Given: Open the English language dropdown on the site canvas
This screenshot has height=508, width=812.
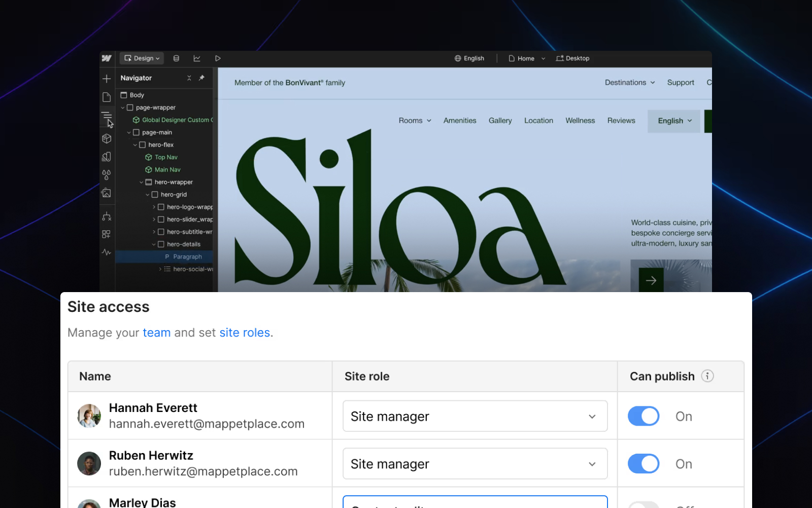Looking at the screenshot, I should [x=674, y=121].
